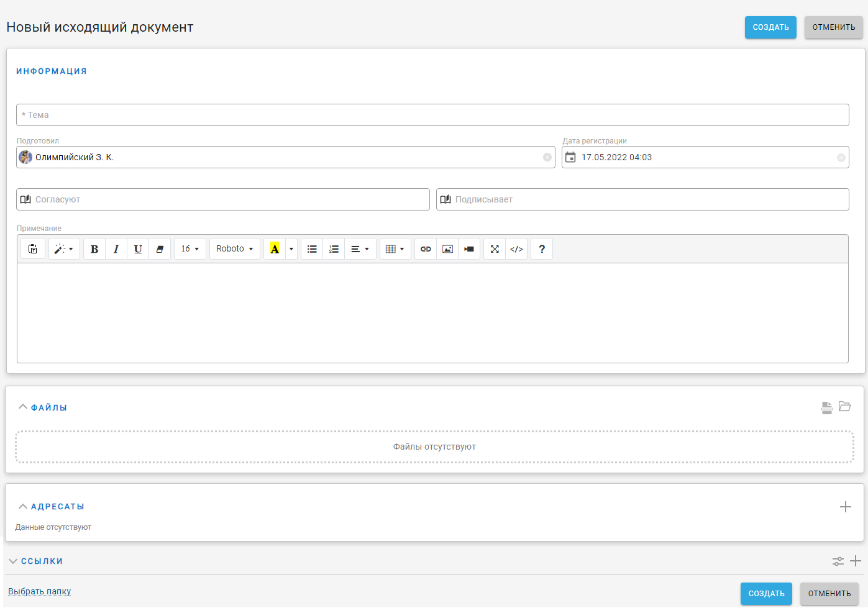Insert a link with the chain icon
Viewport: 868px width, 608px height.
tap(426, 249)
